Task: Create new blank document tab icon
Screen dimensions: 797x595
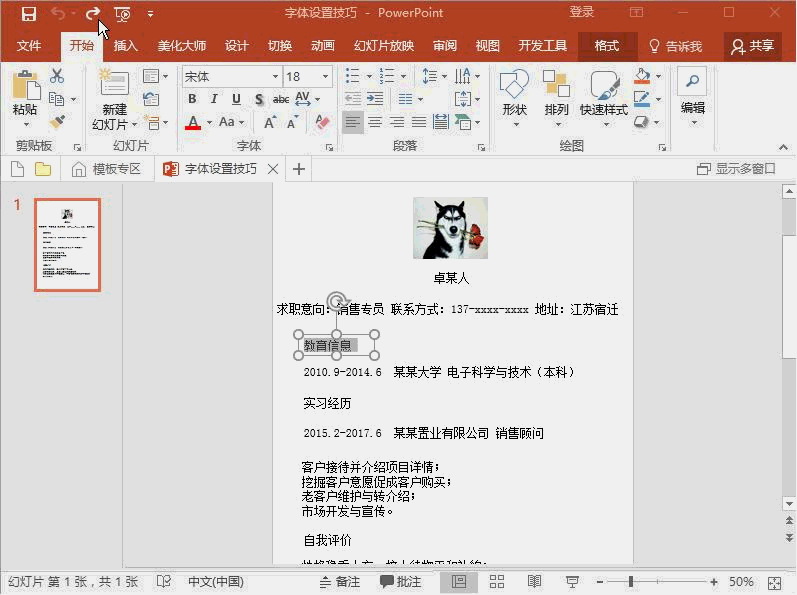Action: [18, 169]
